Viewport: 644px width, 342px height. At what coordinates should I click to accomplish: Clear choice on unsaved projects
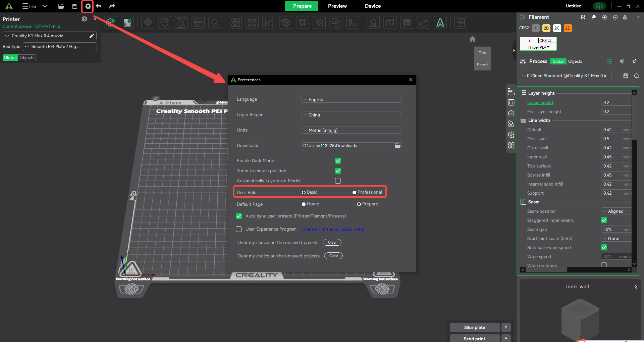click(x=333, y=256)
